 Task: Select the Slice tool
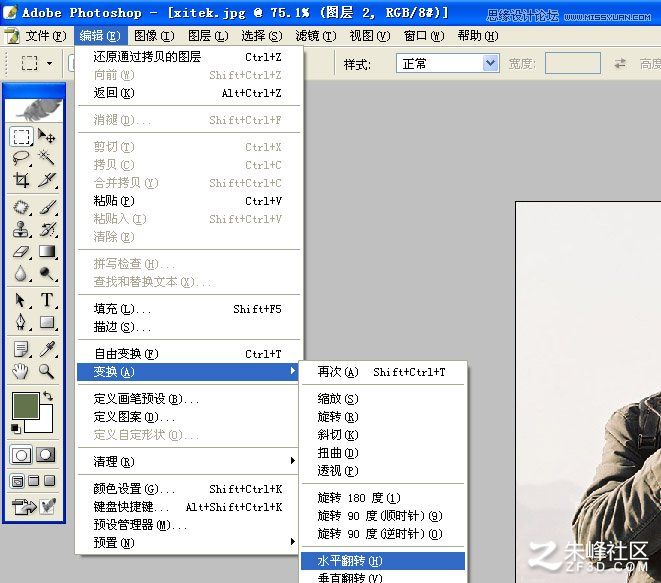click(x=47, y=180)
